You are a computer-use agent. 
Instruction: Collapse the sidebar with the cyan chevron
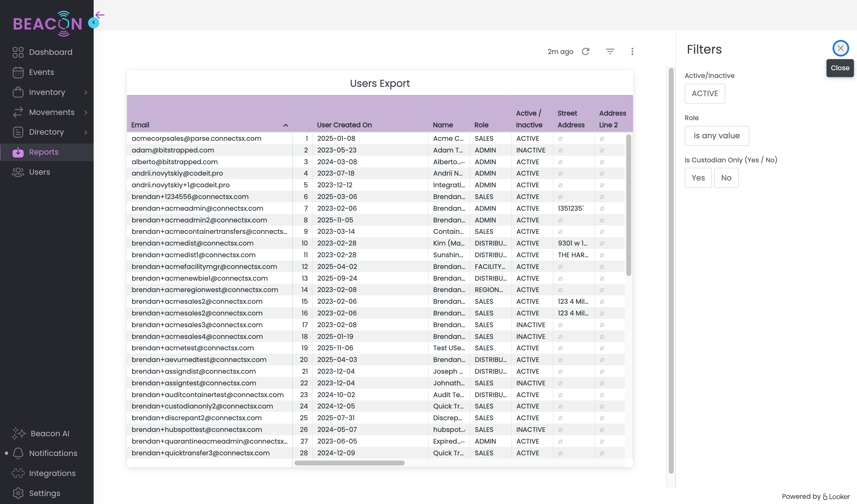pyautogui.click(x=94, y=22)
